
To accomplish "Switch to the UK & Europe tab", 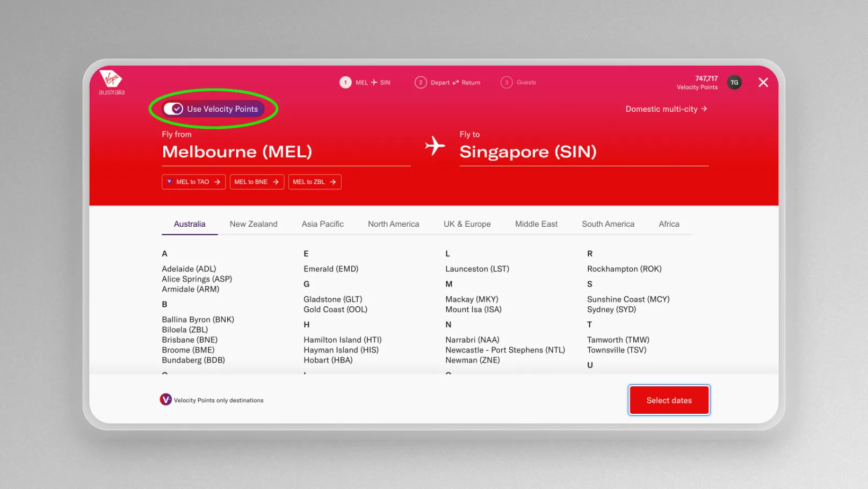I will pyautogui.click(x=467, y=224).
